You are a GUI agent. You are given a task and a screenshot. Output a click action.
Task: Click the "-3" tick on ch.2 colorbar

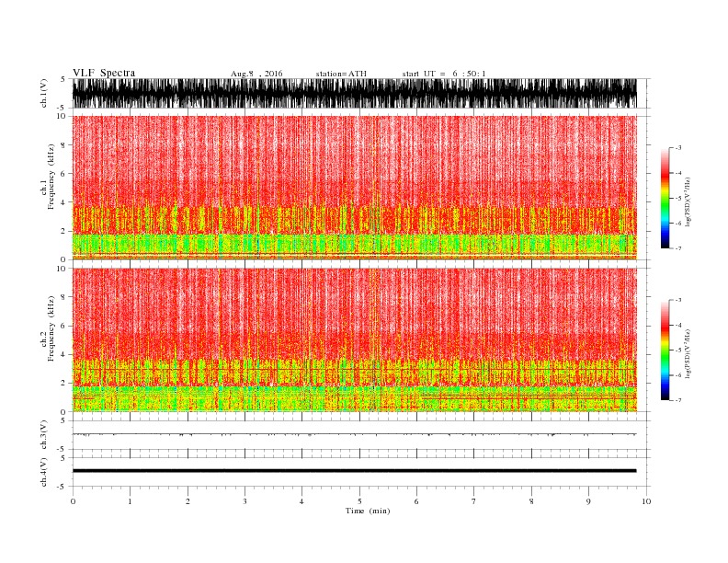coord(677,300)
